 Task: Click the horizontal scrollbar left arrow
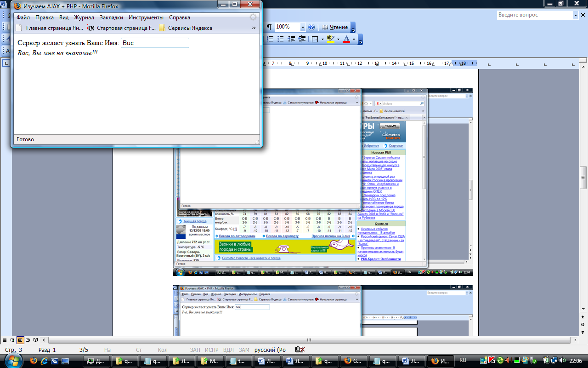pos(44,340)
